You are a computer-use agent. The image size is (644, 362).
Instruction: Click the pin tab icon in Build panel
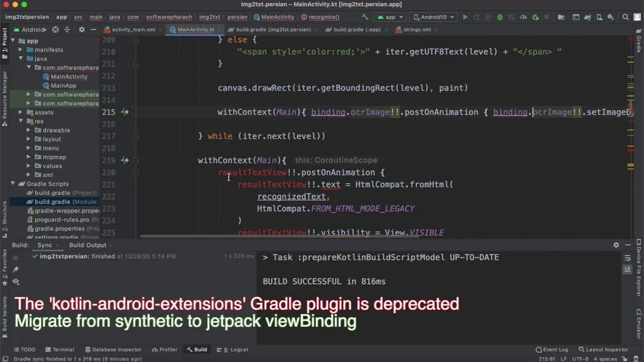[x=16, y=269]
